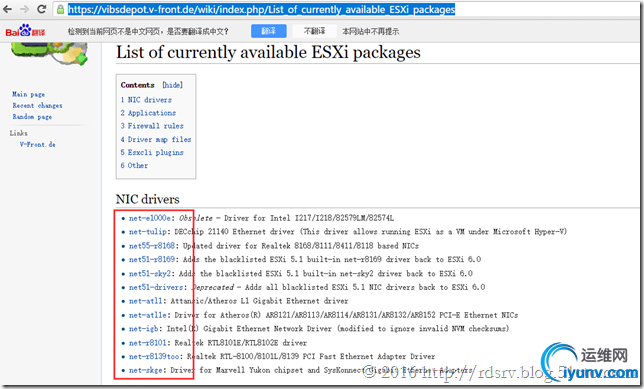Click 'Realtek RTL8101E/RTL8102E driver' description text

(x=241, y=343)
